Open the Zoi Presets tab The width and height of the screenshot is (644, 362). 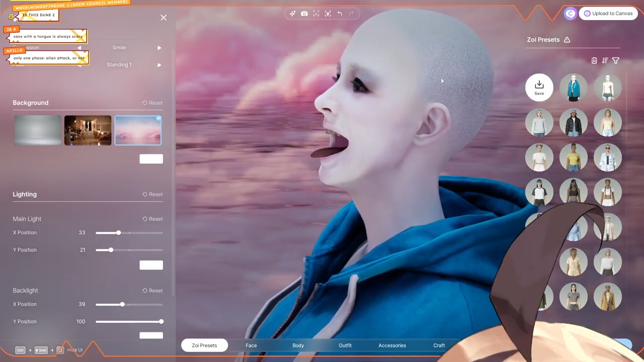click(x=204, y=345)
